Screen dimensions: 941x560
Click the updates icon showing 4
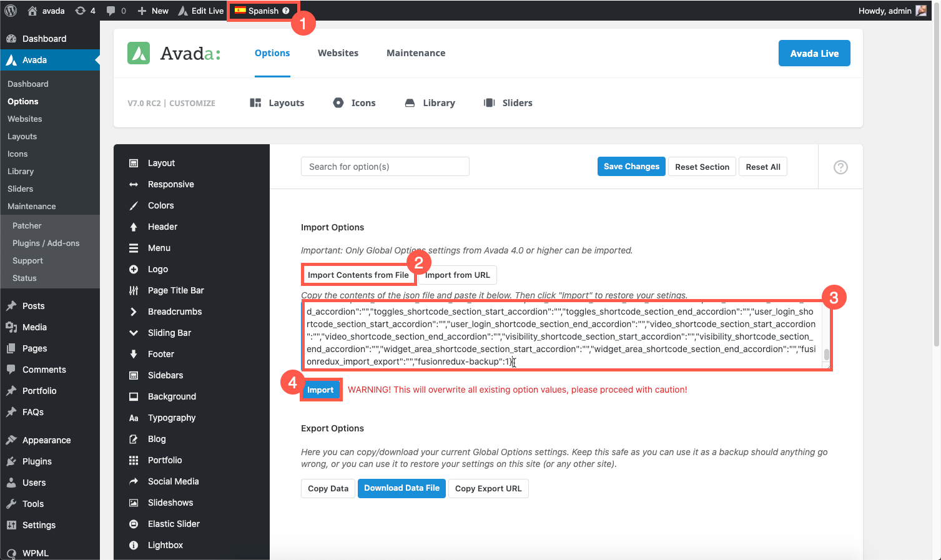[x=85, y=11]
